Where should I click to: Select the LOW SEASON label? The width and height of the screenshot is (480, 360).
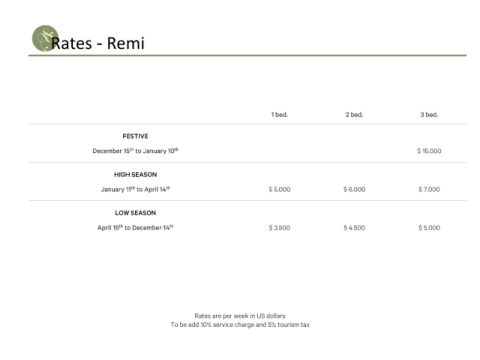coord(135,213)
